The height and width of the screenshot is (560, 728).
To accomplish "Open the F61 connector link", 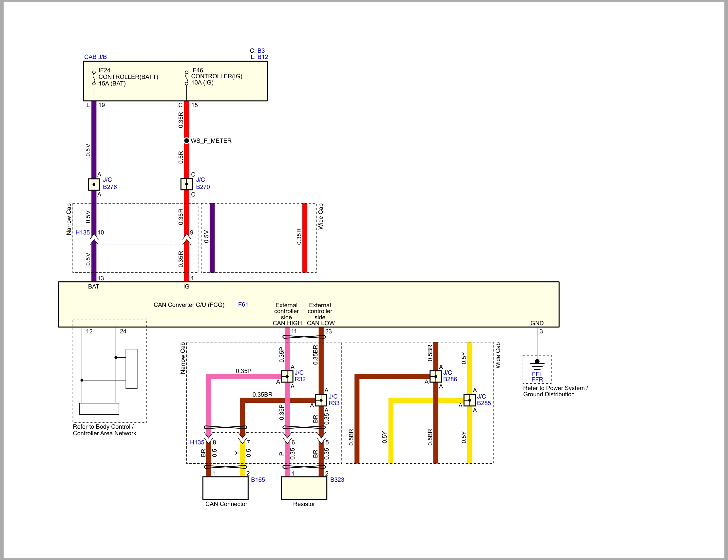I will coord(243,305).
